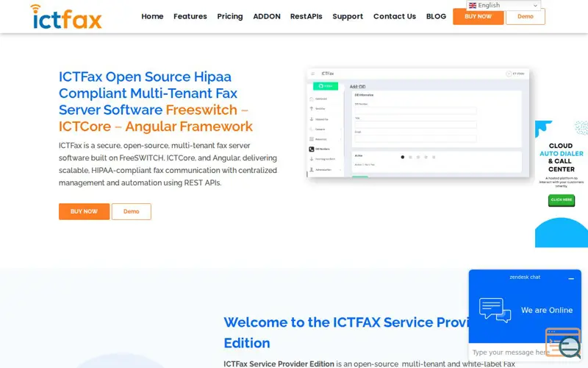Click the 'We are Online' chat status text

[x=547, y=310]
